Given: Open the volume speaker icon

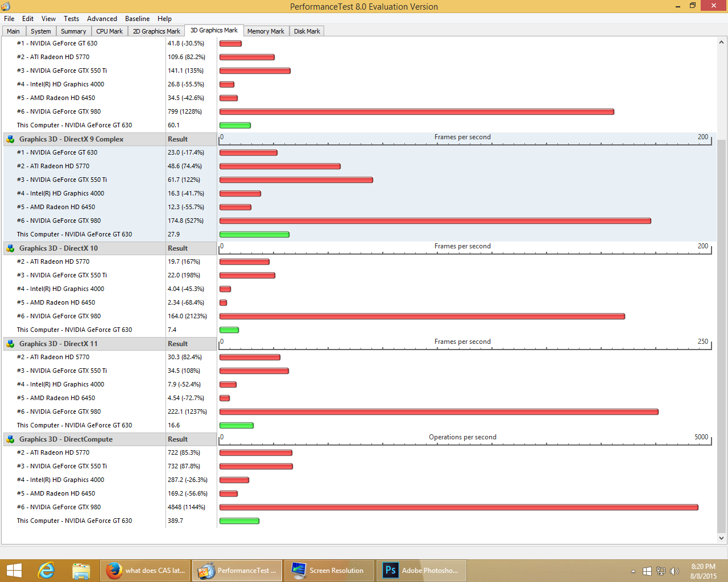Looking at the screenshot, I should click(x=675, y=571).
